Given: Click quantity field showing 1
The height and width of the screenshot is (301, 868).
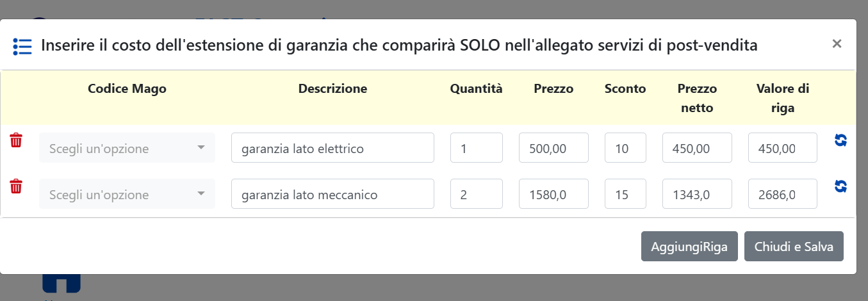Looking at the screenshot, I should (x=476, y=148).
